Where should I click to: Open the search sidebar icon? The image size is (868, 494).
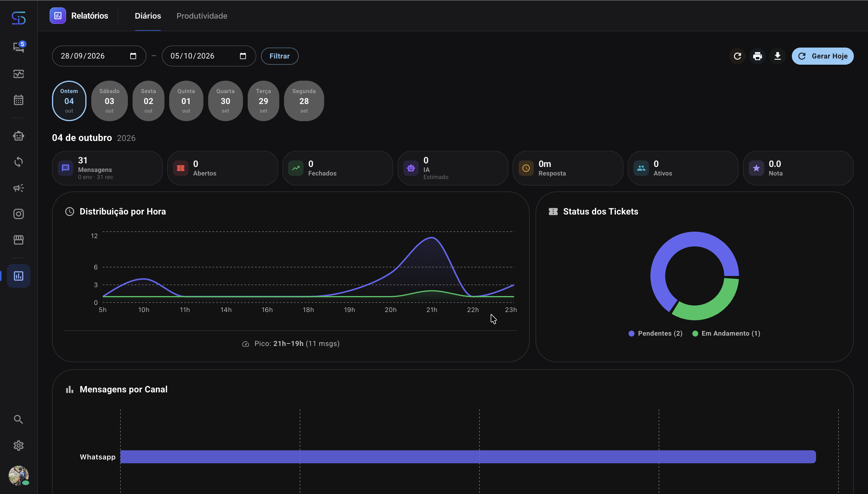(x=19, y=419)
